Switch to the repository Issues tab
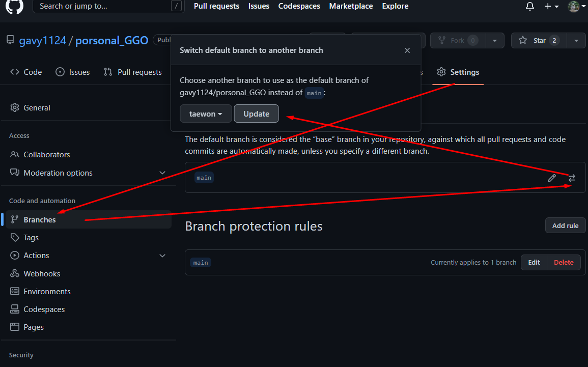 click(x=73, y=72)
